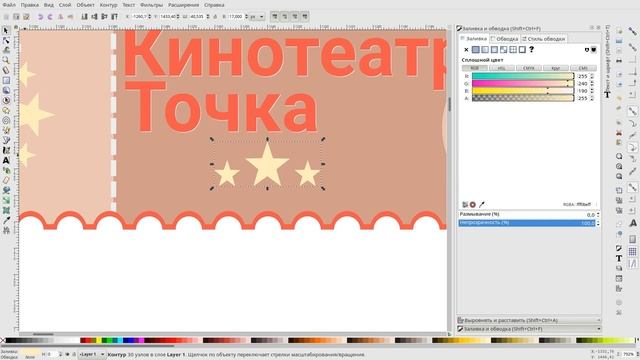Open the Фильтры menu
Viewport: 640px width, 360px height.
(151, 5)
